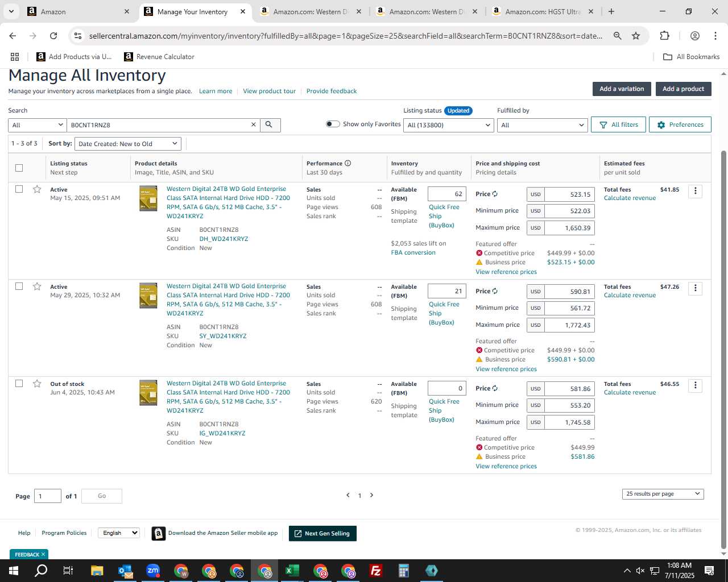
Task: Click the page number input field
Action: click(48, 496)
